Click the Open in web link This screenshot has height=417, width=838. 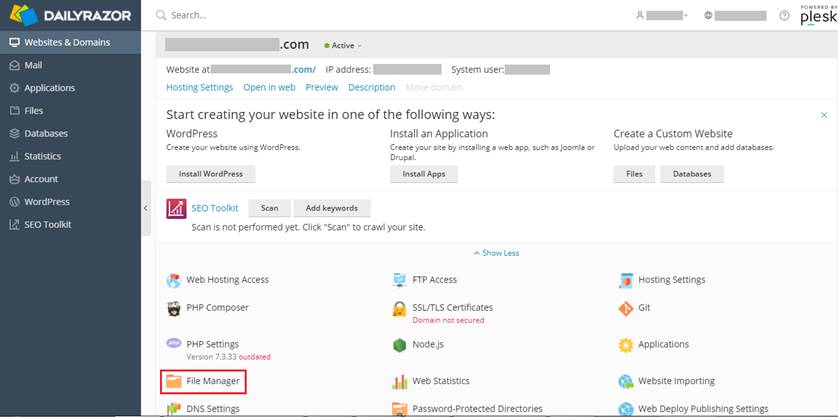point(269,87)
